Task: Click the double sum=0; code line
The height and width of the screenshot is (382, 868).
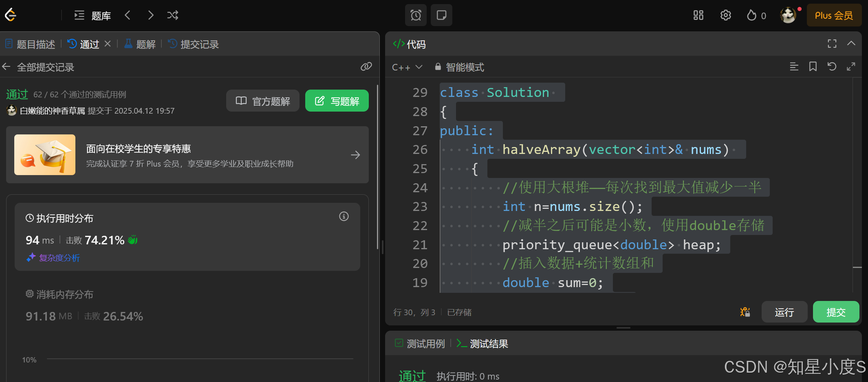Action: click(553, 283)
